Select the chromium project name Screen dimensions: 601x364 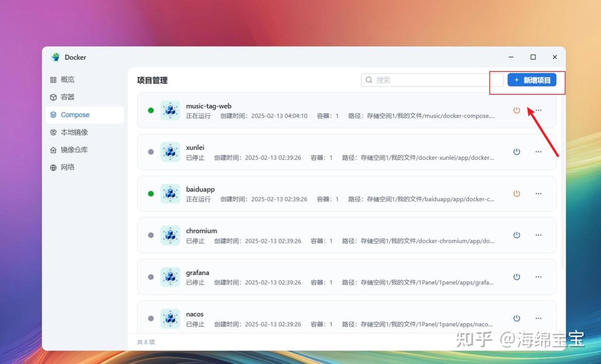(x=201, y=231)
